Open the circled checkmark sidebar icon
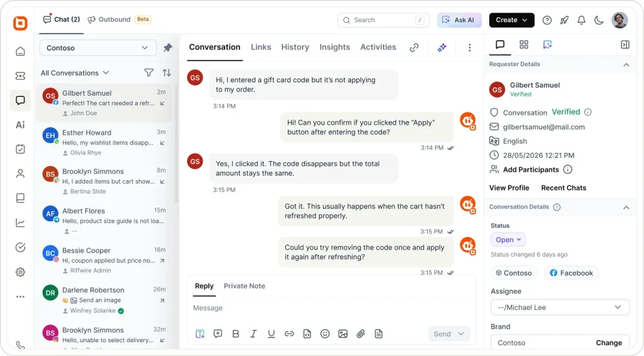 coord(20,247)
